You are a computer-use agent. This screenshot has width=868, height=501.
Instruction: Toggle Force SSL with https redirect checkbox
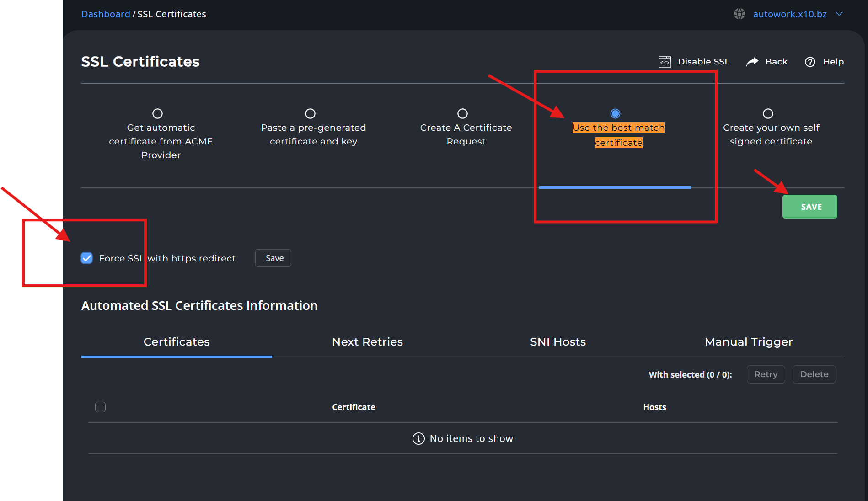(x=87, y=258)
